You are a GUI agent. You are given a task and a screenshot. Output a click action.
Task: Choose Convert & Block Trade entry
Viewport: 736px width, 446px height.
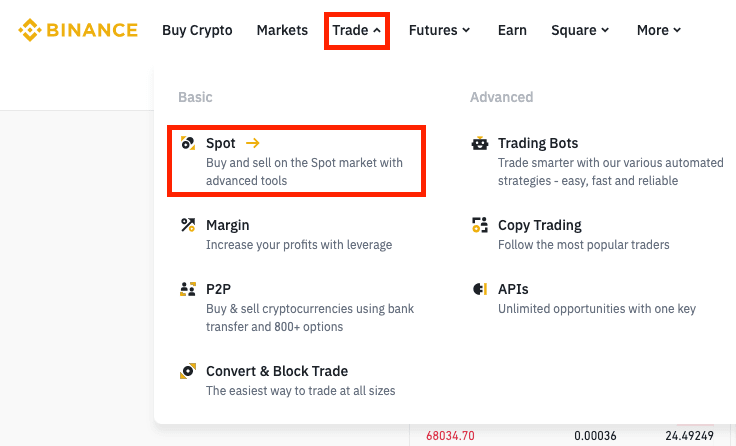pos(277,371)
